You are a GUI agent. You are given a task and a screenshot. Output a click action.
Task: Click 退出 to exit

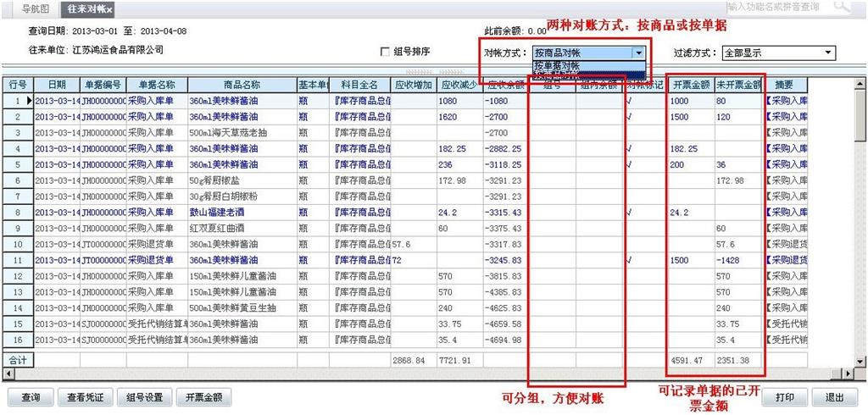tap(834, 397)
